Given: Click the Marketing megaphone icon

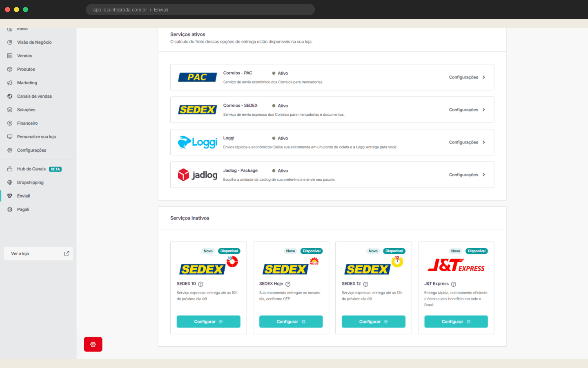Looking at the screenshot, I should pyautogui.click(x=10, y=83).
